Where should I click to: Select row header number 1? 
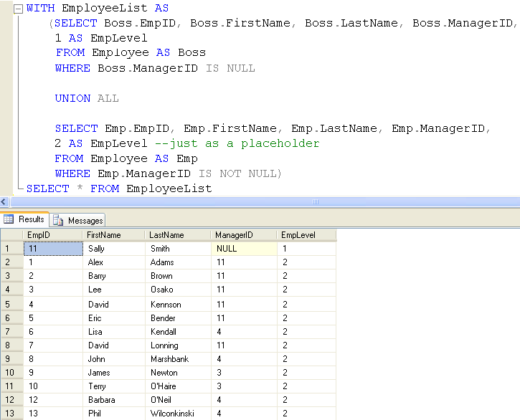click(x=11, y=249)
